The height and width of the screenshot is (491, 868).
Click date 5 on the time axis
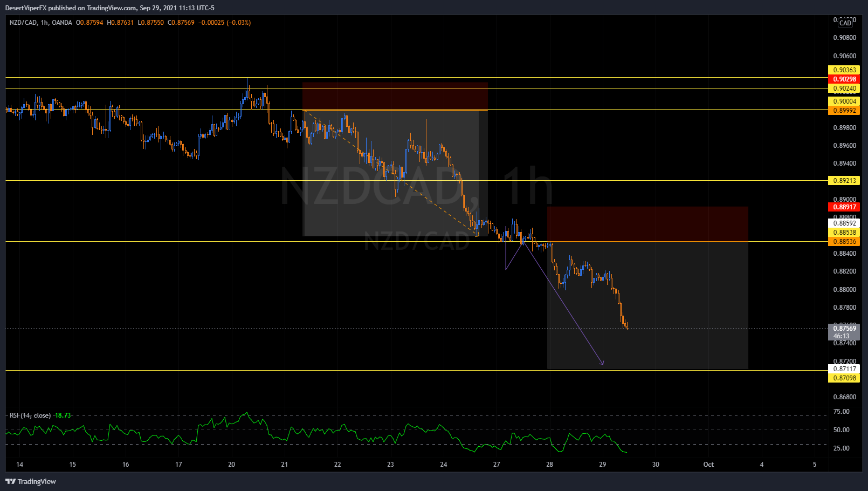(815, 465)
